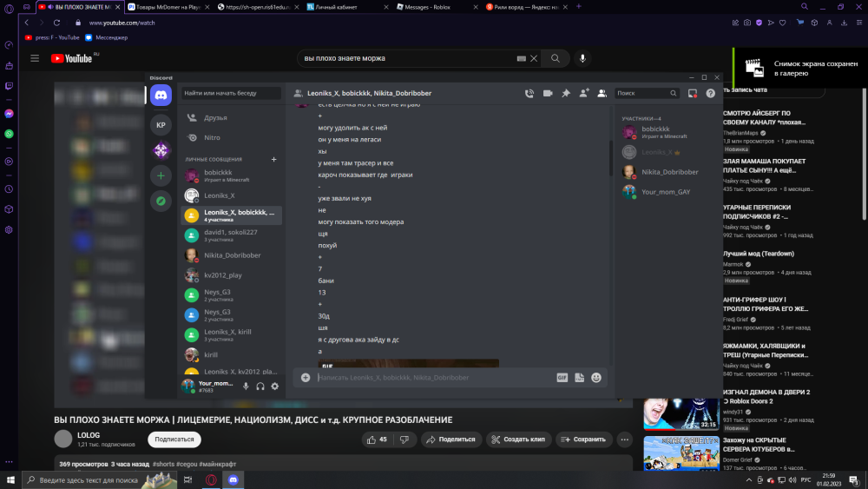Subscribe to the LOLOG channel
Viewport: 868px width, 489px height.
(x=174, y=439)
